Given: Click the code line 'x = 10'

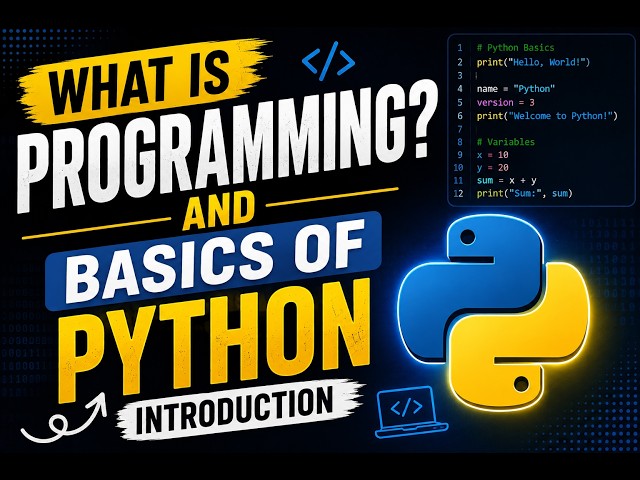Looking at the screenshot, I should 492,155.
